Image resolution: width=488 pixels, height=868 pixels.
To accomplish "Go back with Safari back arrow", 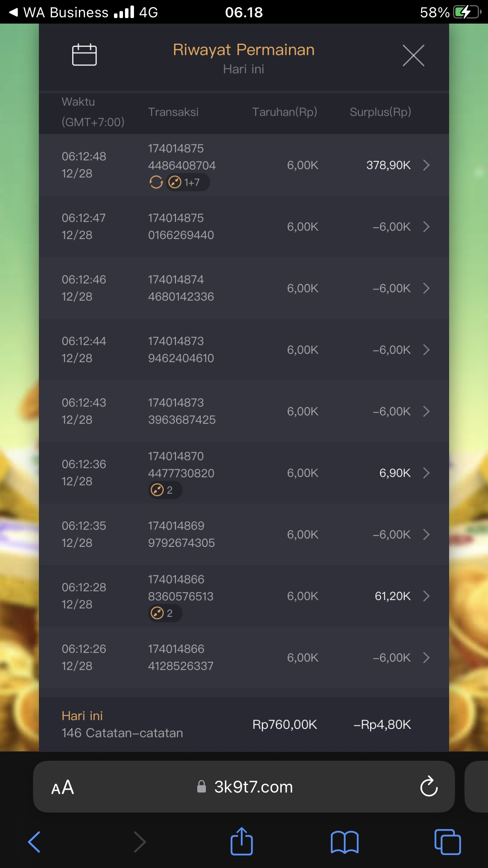I will click(35, 842).
